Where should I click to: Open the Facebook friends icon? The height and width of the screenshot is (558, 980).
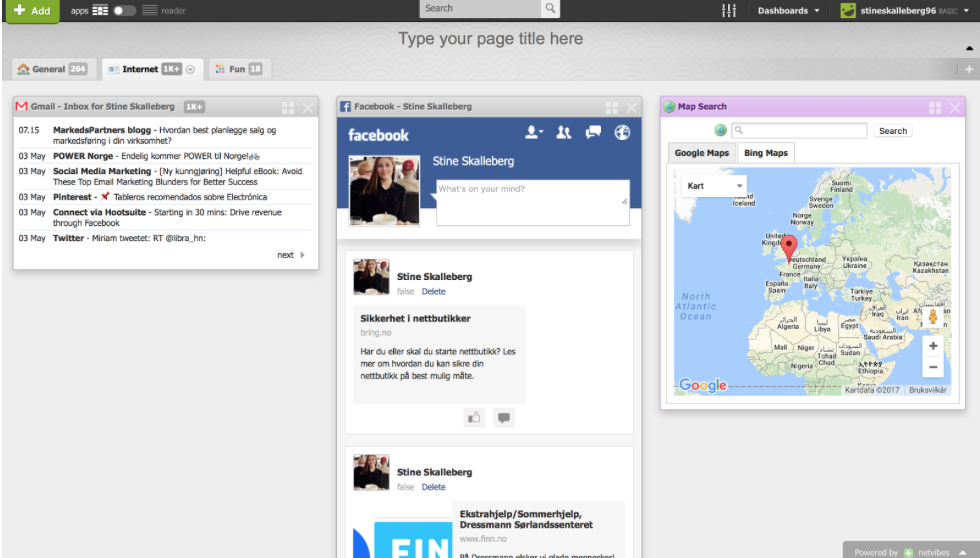point(563,132)
